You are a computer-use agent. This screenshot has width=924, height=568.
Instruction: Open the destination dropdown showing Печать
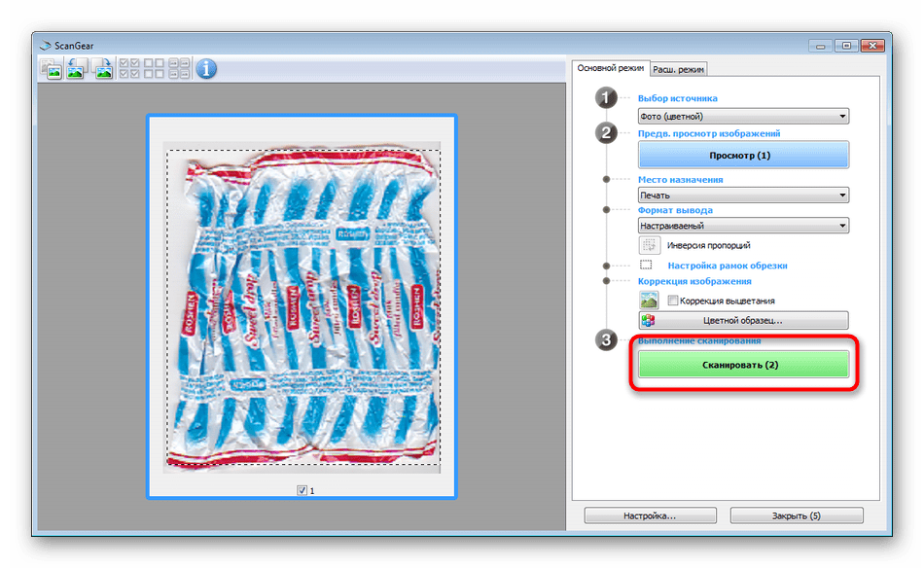[x=743, y=195]
